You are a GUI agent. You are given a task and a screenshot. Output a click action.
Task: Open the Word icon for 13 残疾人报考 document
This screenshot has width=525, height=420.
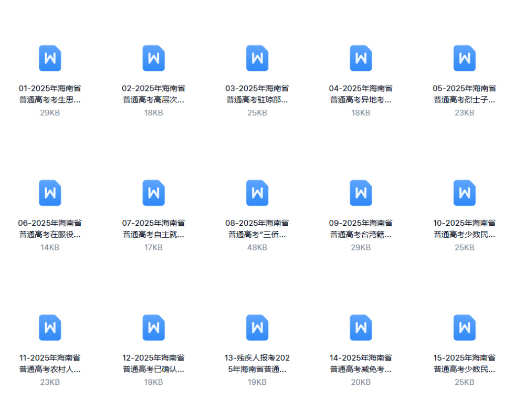pos(257,328)
